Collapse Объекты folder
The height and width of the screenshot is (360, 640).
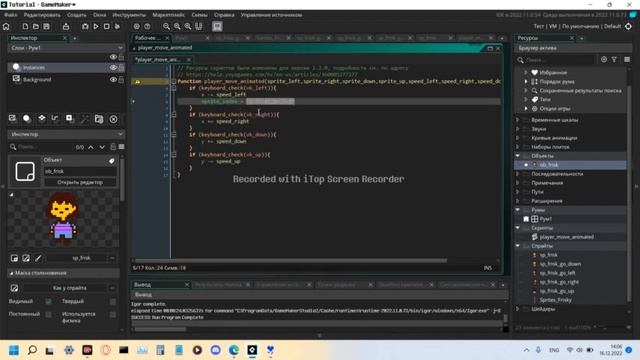click(x=518, y=156)
